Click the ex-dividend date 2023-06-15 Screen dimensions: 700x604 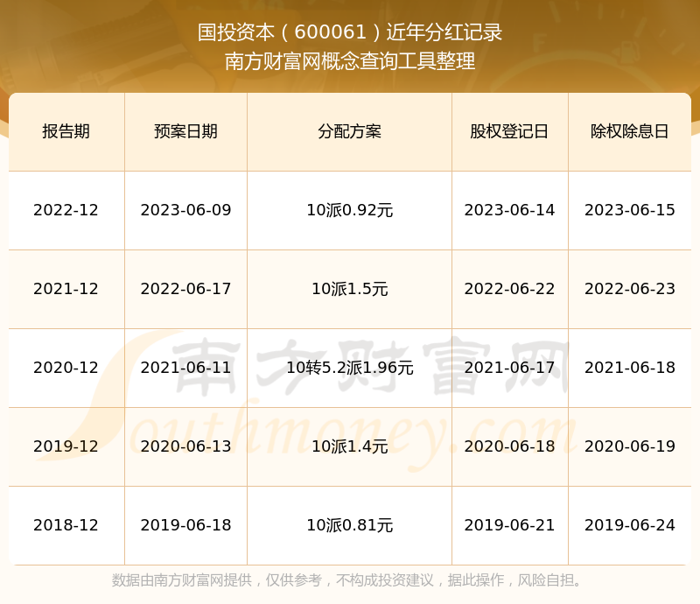pyautogui.click(x=629, y=210)
